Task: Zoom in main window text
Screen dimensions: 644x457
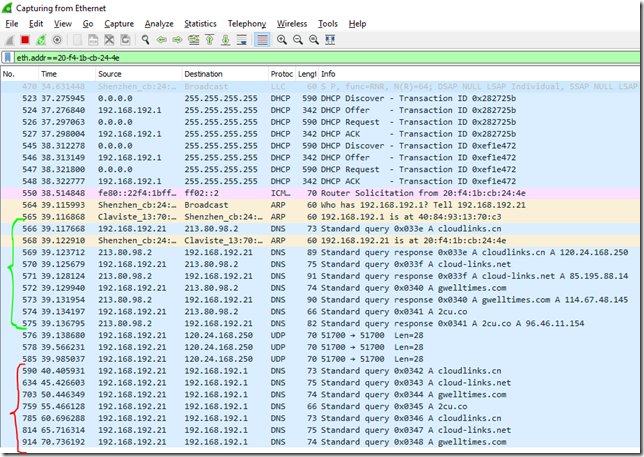Action: click(282, 40)
